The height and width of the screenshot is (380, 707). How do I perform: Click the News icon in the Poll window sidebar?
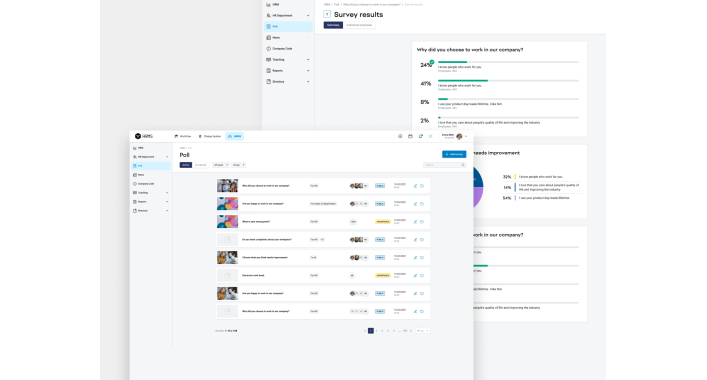[135, 175]
